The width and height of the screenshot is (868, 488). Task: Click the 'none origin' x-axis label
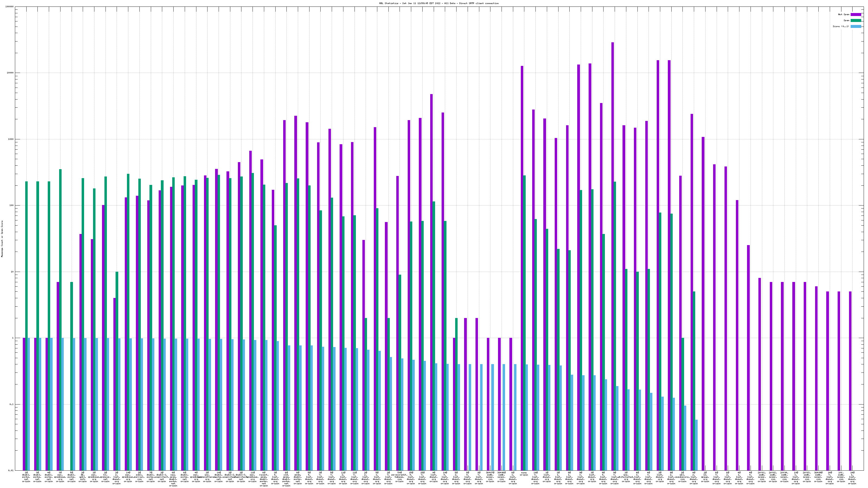(524, 474)
